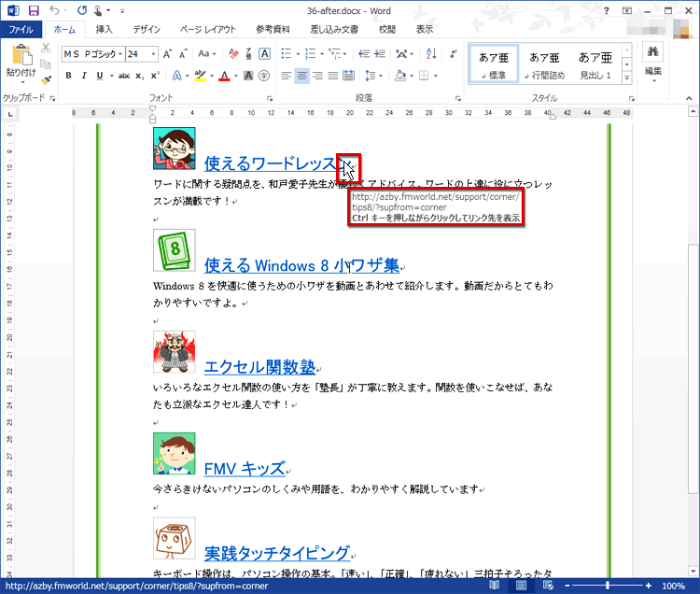This screenshot has height=594, width=700.
Task: Click the Copy icon
Action: pos(46,64)
